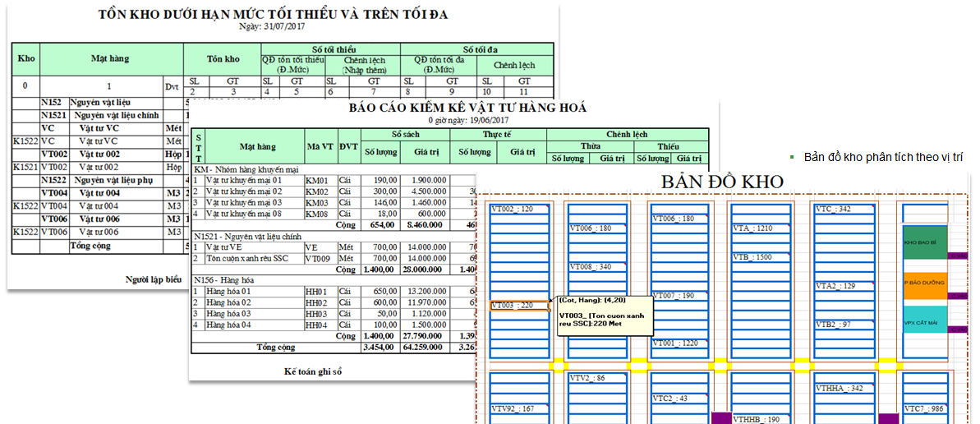The image size is (980, 424).
Task: Click the VTC2_: 43 map cell
Action: click(x=681, y=399)
